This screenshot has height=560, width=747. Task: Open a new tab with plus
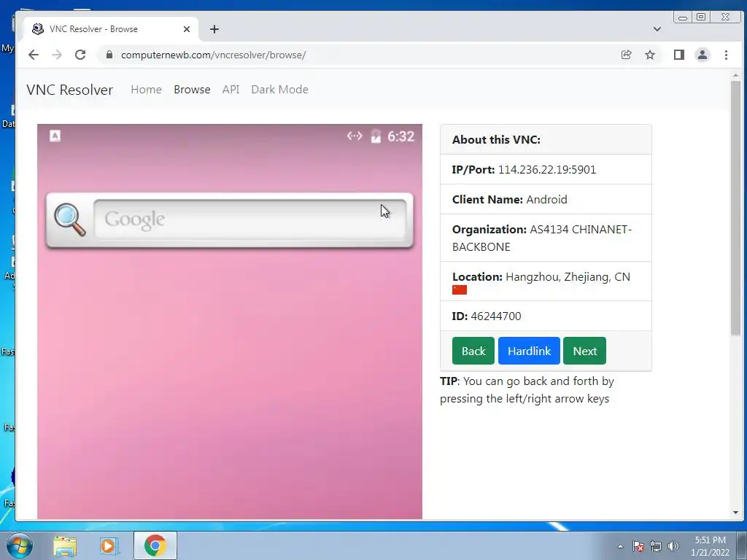tap(214, 29)
